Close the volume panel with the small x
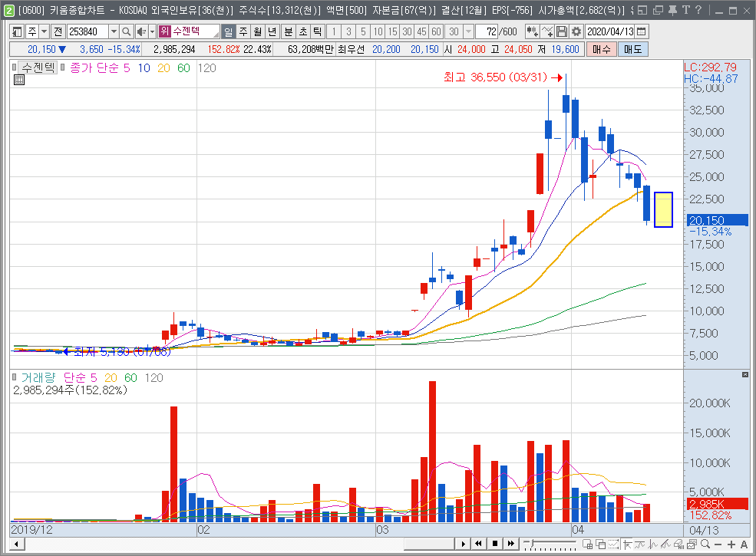 pos(745,374)
